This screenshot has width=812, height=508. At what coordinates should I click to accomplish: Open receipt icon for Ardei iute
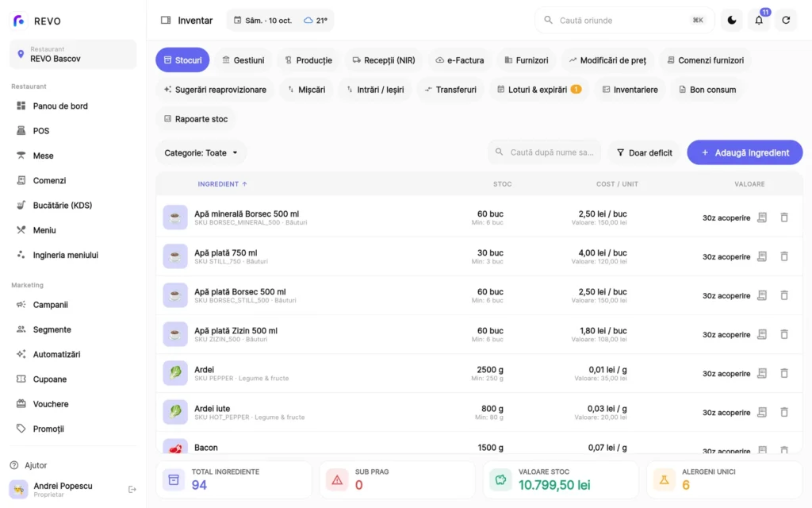762,412
